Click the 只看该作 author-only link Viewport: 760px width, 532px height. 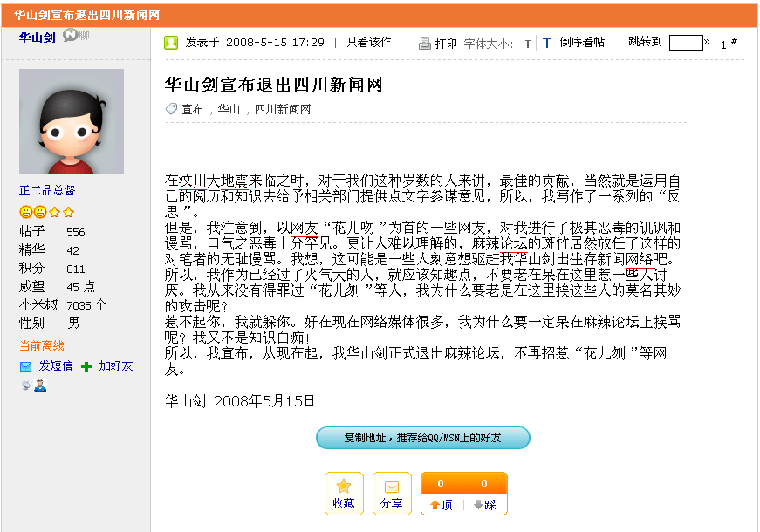pos(369,42)
